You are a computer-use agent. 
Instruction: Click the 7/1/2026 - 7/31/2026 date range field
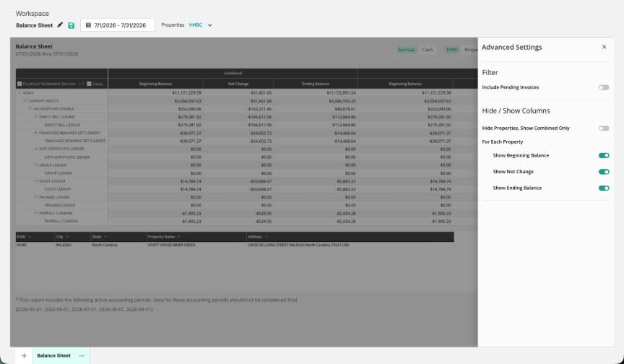pyautogui.click(x=118, y=25)
